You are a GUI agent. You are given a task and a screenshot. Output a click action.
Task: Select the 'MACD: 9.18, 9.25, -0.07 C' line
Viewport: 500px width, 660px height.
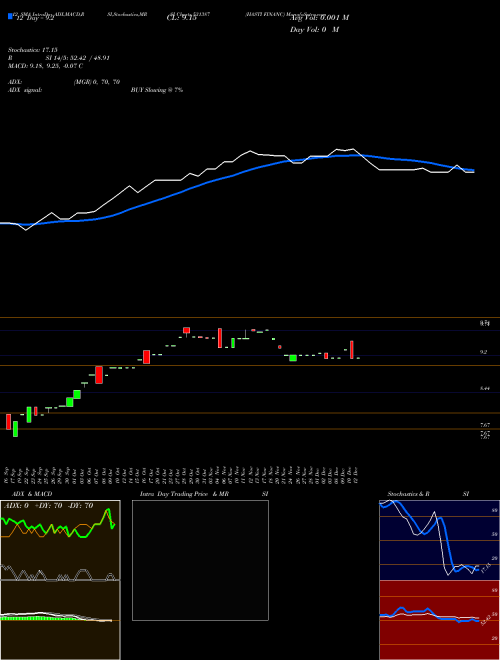tap(45, 66)
